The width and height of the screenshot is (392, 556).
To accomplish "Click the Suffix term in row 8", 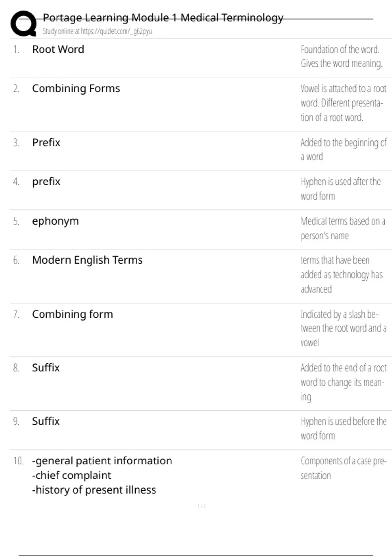I will [46, 368].
